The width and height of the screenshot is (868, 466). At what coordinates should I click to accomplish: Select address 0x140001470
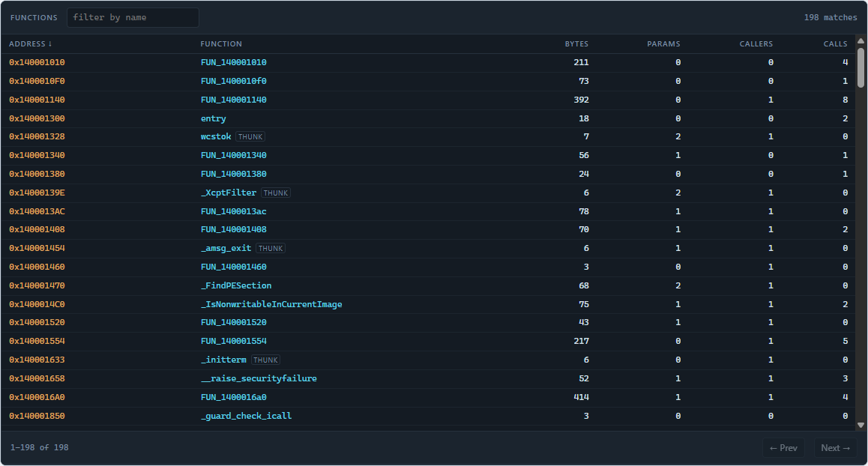tap(37, 286)
